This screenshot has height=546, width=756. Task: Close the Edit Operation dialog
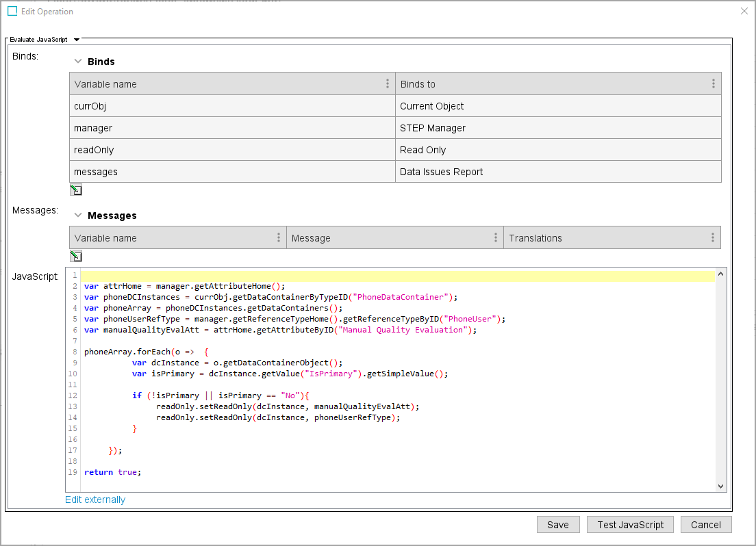(744, 11)
